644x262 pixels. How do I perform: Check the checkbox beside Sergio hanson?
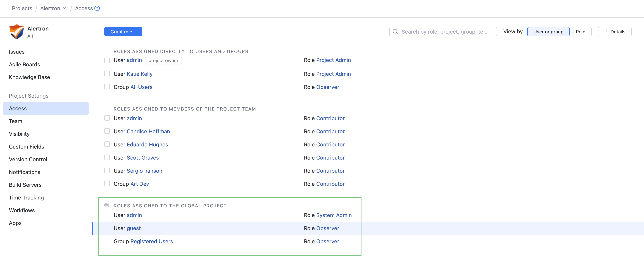[x=107, y=170]
